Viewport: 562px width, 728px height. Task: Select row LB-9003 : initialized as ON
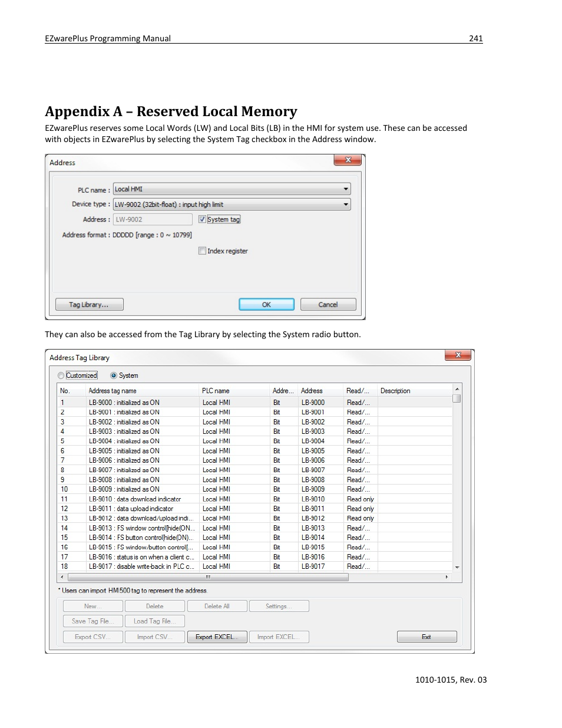255,431
